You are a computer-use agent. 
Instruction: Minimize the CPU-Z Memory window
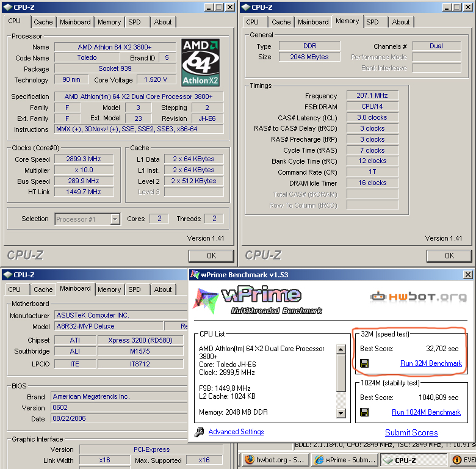446,7
